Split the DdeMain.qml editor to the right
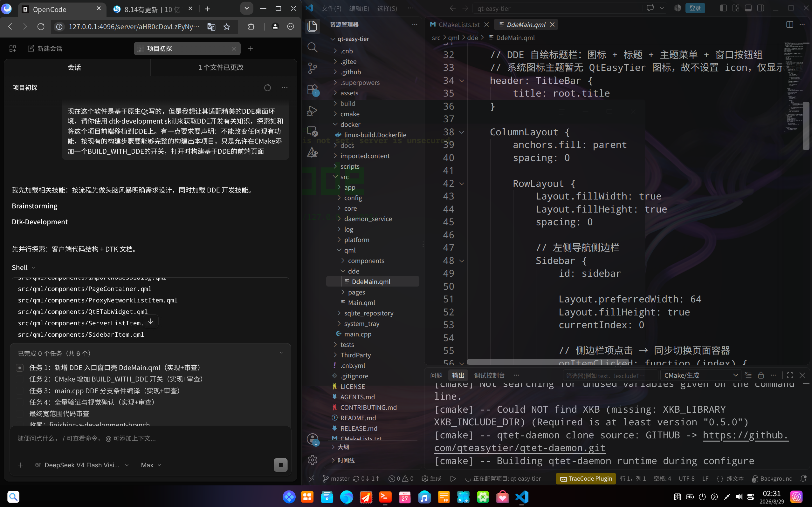 (789, 24)
